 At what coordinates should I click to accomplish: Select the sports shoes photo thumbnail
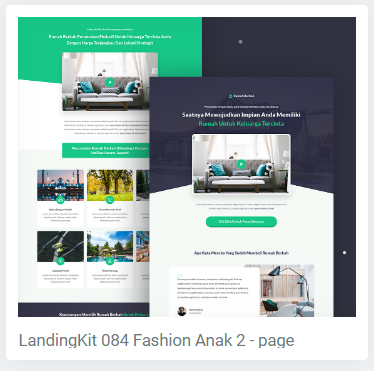(60, 246)
